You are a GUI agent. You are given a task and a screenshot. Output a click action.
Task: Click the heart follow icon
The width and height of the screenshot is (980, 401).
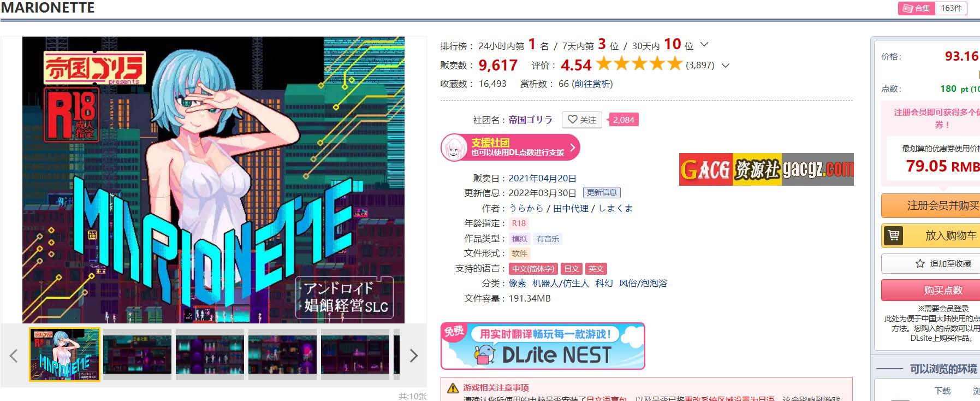(572, 120)
